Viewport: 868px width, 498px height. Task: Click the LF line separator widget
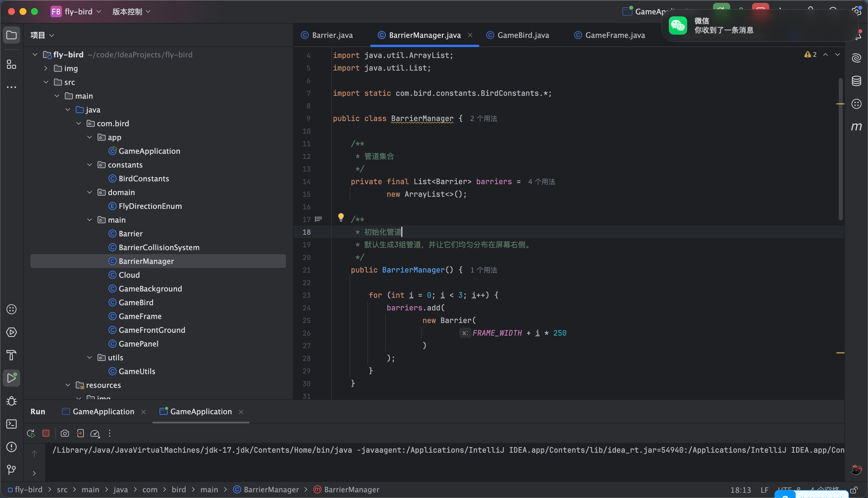click(x=764, y=490)
